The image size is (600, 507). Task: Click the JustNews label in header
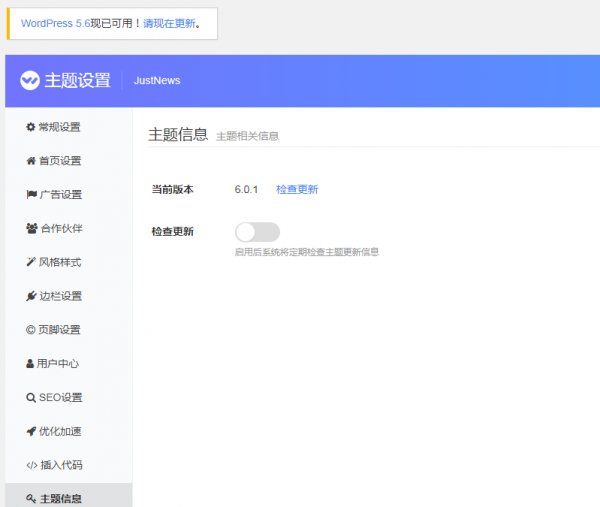[x=157, y=81]
